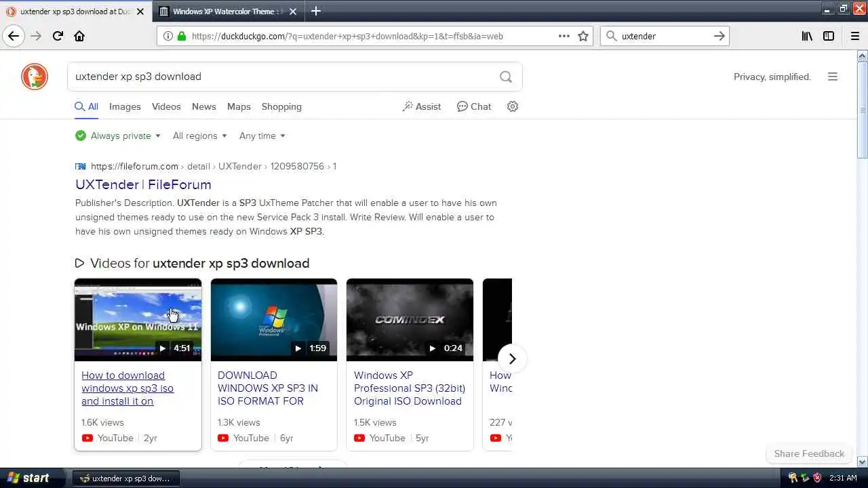Select the All results tab
868x488 pixels.
click(x=86, y=107)
